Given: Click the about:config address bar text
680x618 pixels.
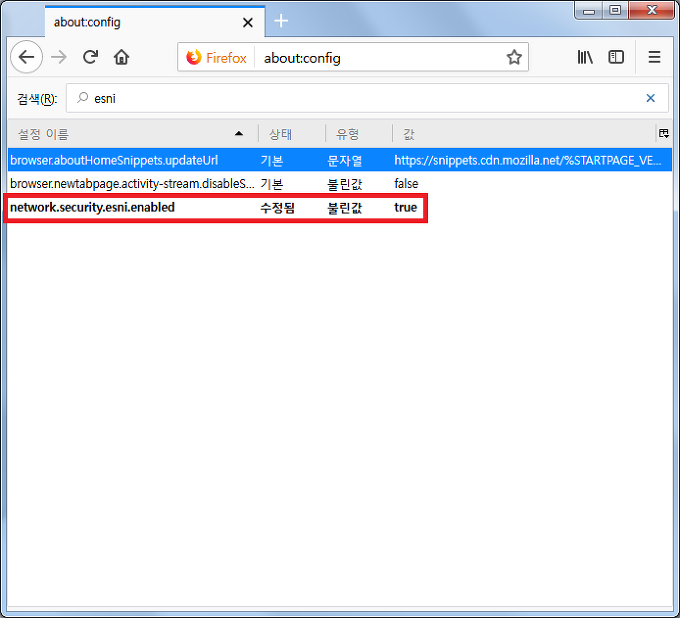Looking at the screenshot, I should 302,58.
